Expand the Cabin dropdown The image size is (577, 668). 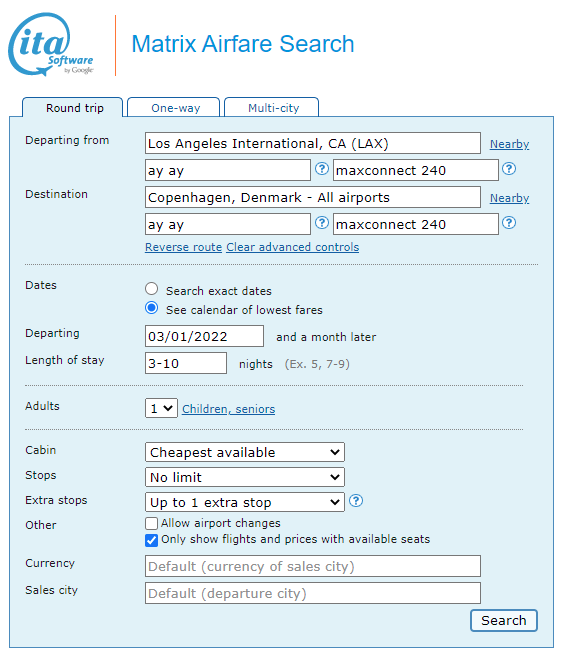click(245, 452)
